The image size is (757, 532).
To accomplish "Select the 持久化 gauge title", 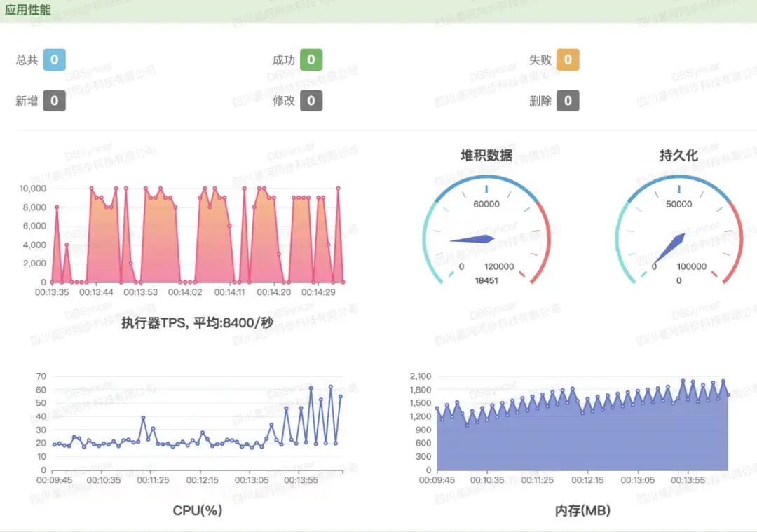I will tap(678, 156).
